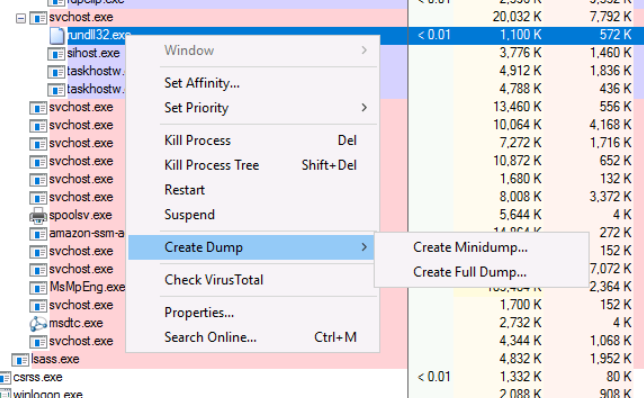Select the MsMpEng.exe process

(87, 287)
